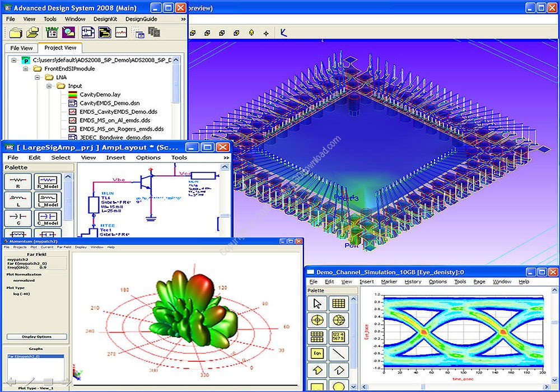Collapse the LNA folder node
Screen dimensions: 560x392
pyautogui.click(x=38, y=77)
